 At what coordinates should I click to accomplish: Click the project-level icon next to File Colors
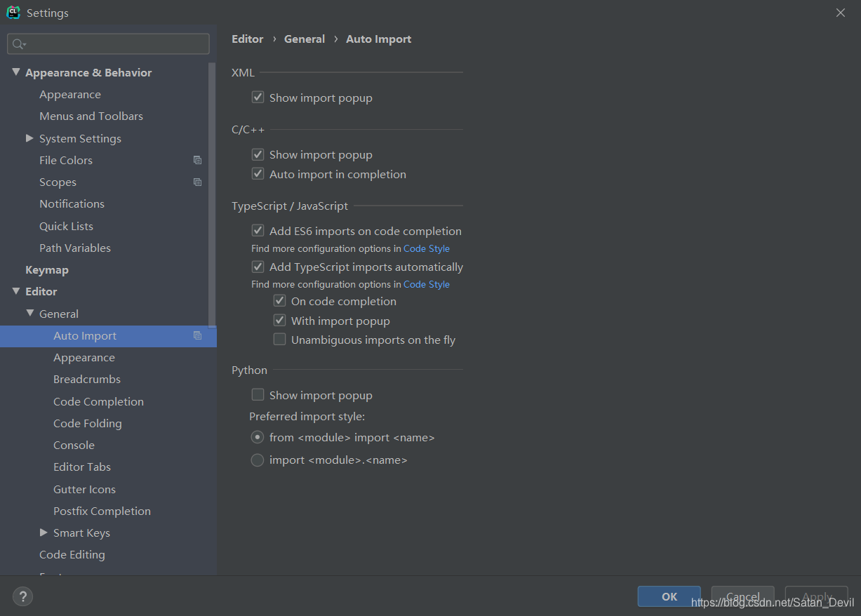click(198, 160)
